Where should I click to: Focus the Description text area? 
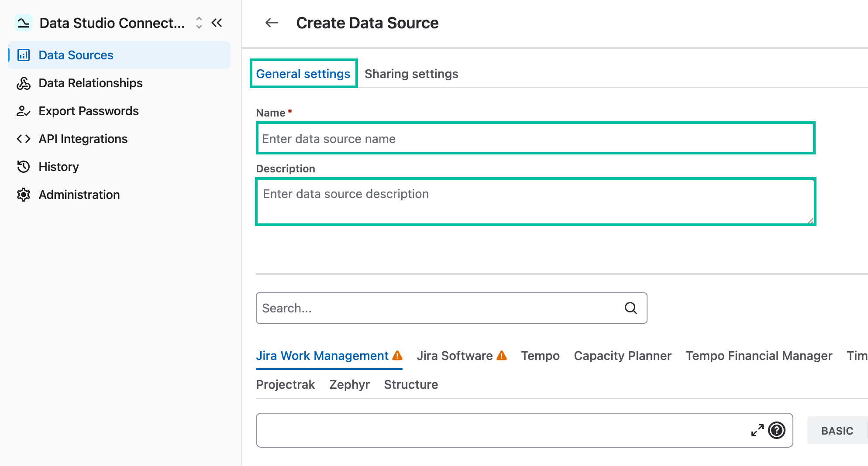point(536,202)
